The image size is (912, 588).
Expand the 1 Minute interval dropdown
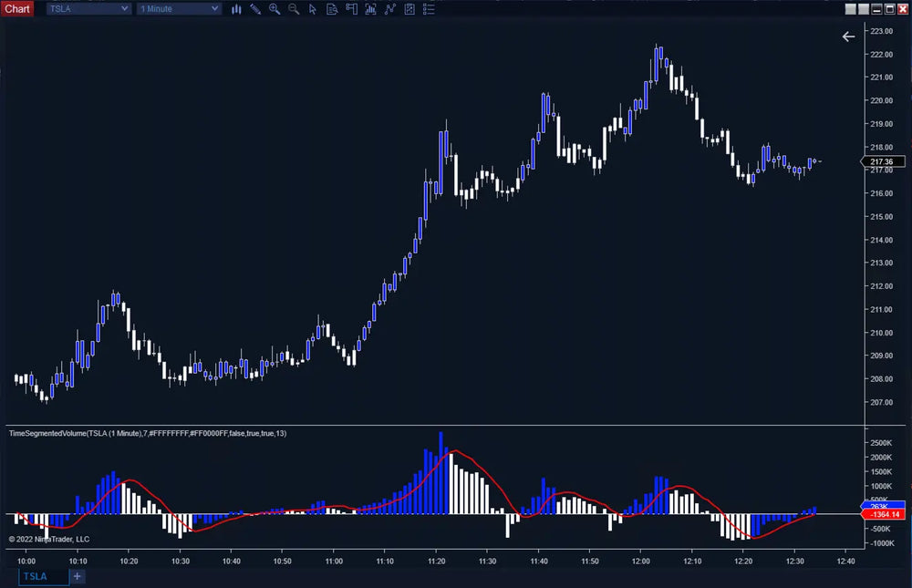(178, 8)
